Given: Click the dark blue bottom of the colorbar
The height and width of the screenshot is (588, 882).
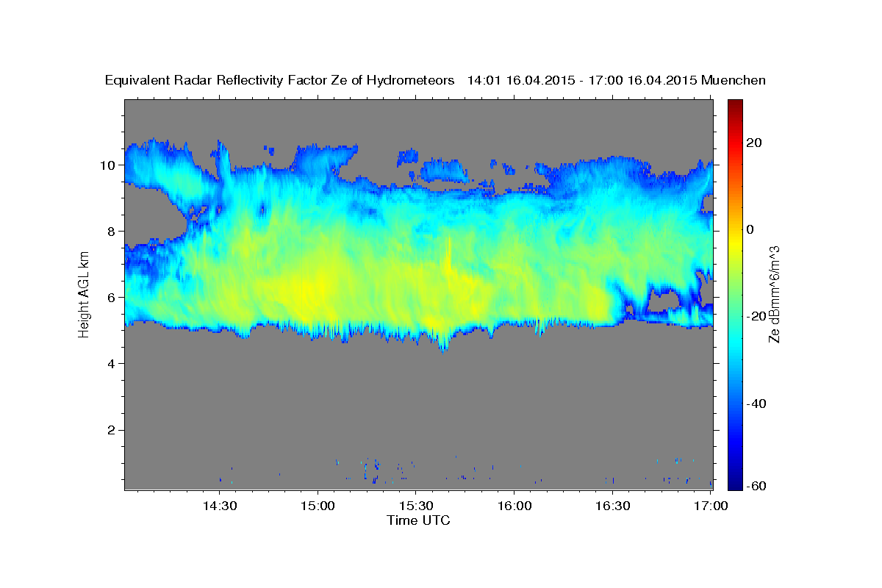Looking at the screenshot, I should tap(735, 485).
